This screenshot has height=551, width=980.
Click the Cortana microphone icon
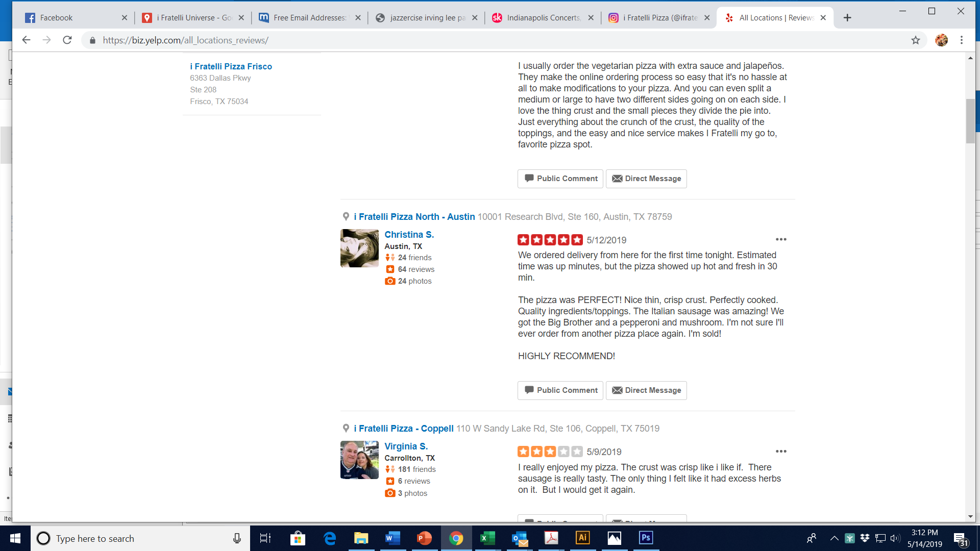[x=237, y=538]
